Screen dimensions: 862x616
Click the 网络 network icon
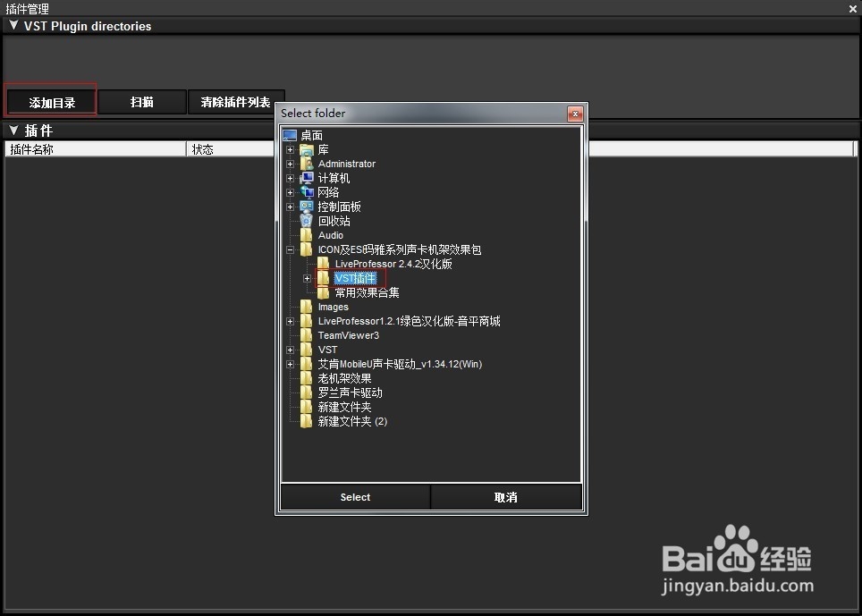(307, 192)
